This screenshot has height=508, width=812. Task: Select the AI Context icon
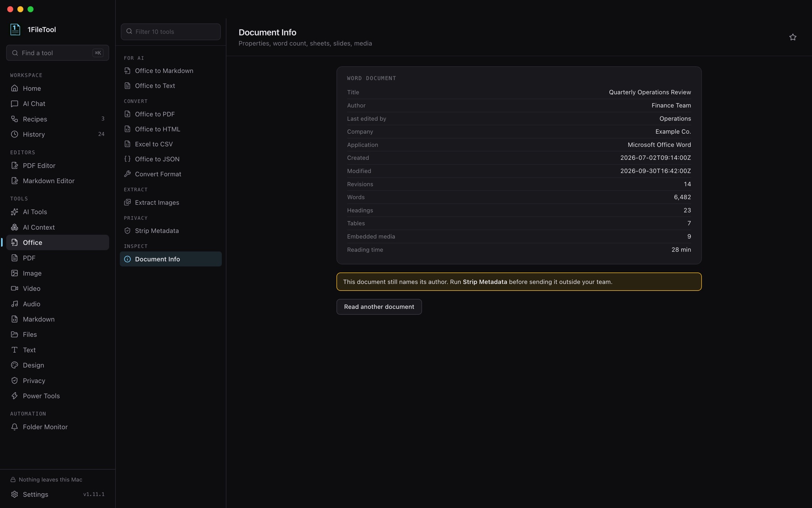click(15, 227)
